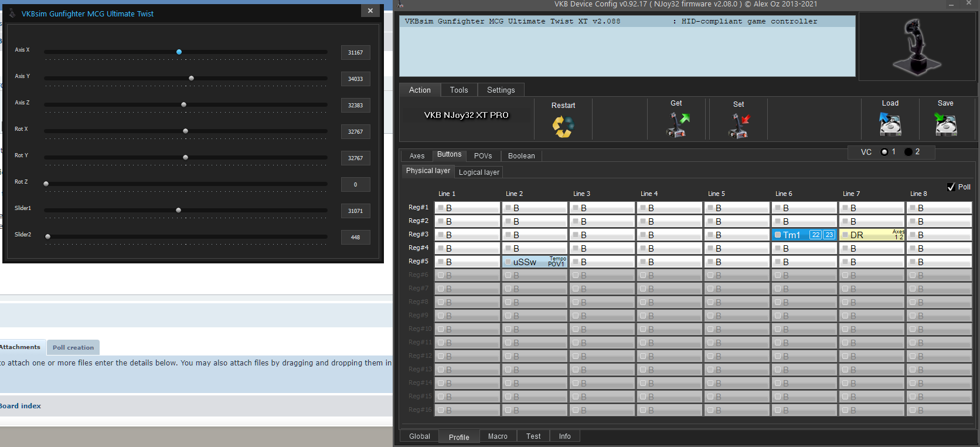Open the Tools tab
The height and width of the screenshot is (447, 980).
pos(459,90)
